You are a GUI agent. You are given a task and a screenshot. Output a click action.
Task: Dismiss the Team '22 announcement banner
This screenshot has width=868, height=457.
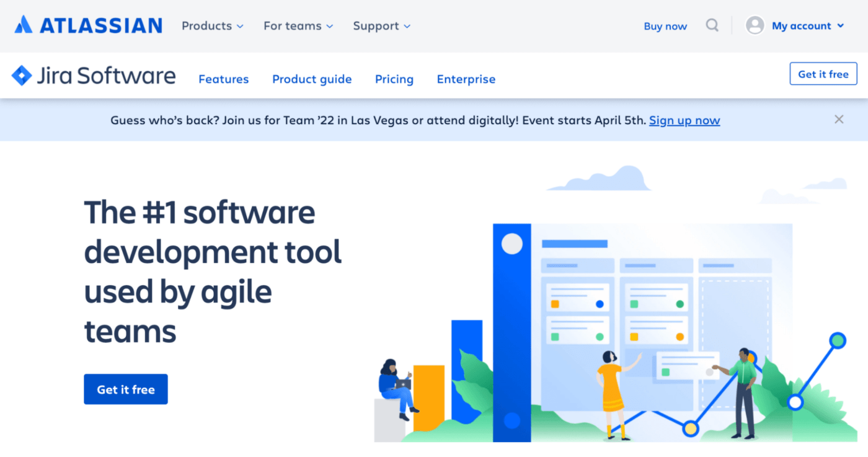pos(839,120)
